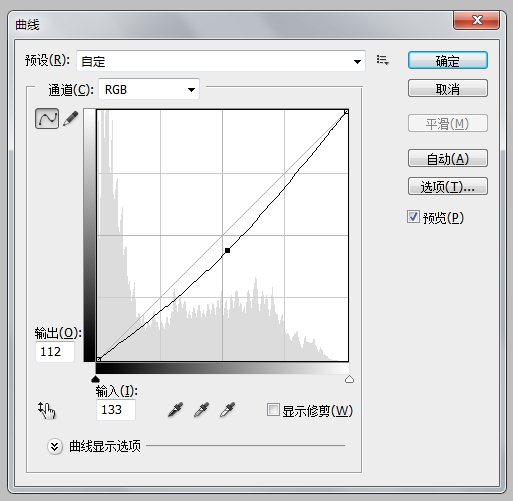Select the pencil draw curve tool
The height and width of the screenshot is (501, 513).
[x=71, y=118]
